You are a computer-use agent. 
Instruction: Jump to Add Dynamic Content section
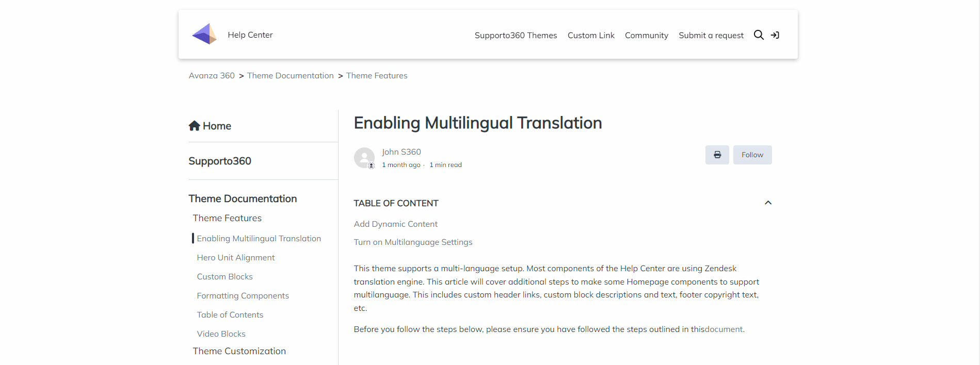pos(395,224)
